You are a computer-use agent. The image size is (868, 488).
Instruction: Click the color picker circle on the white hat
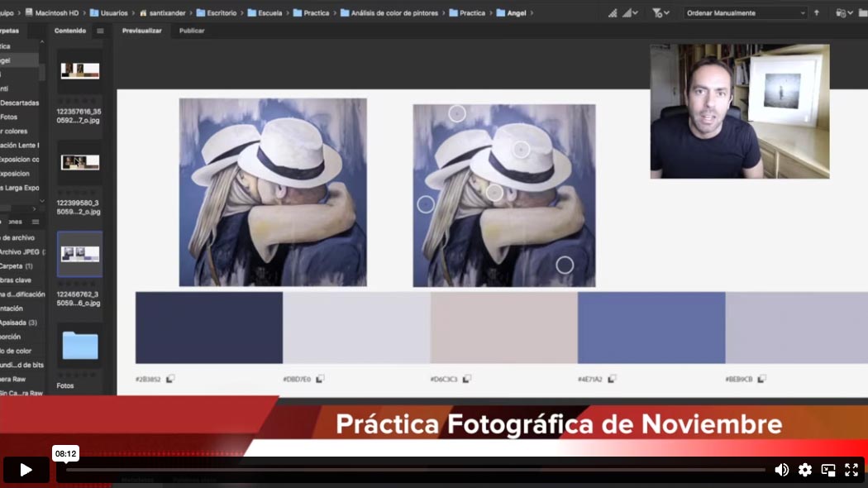coord(520,149)
